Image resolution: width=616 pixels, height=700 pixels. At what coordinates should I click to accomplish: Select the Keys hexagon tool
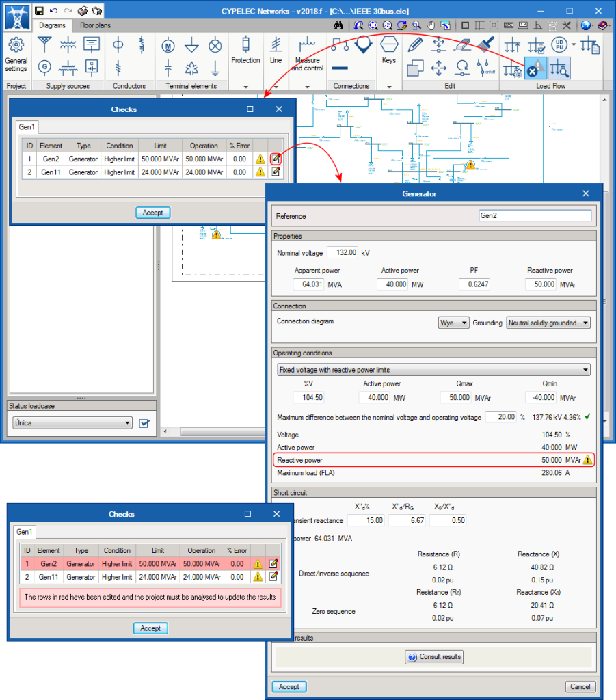pos(389,50)
